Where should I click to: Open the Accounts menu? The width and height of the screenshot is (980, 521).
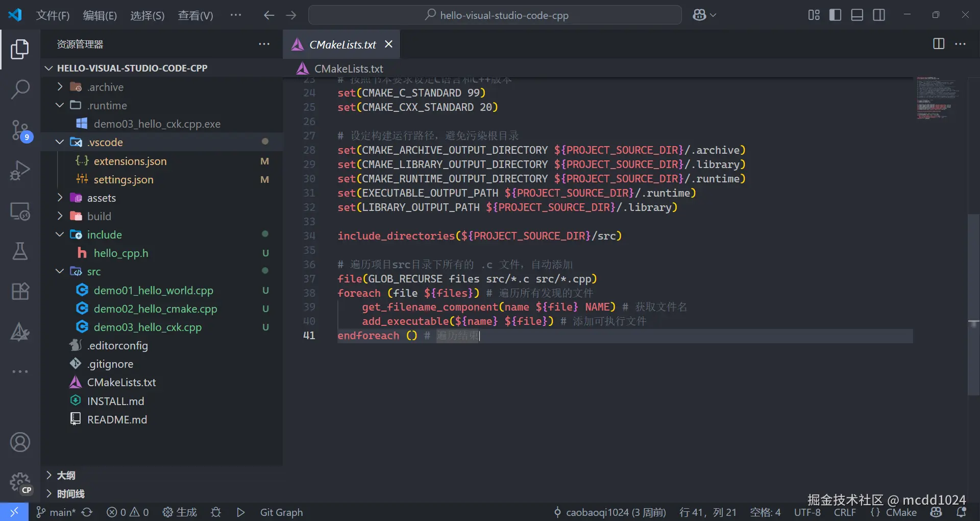(x=20, y=442)
